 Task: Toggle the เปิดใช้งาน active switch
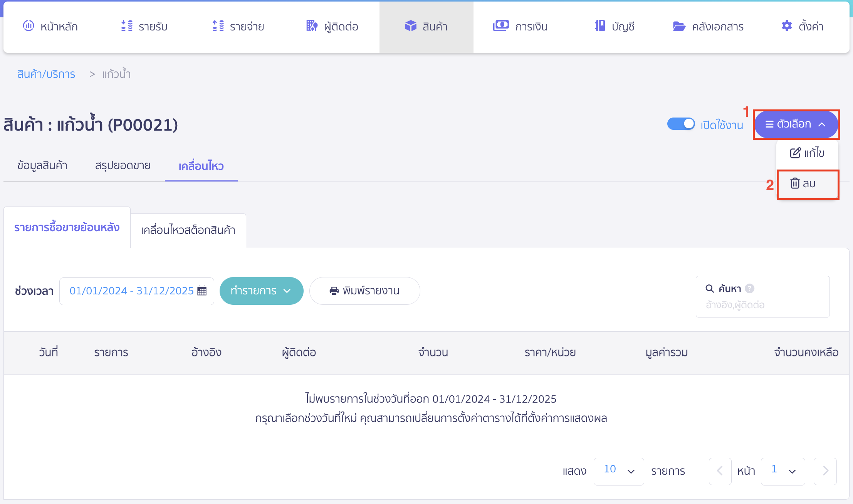point(681,124)
